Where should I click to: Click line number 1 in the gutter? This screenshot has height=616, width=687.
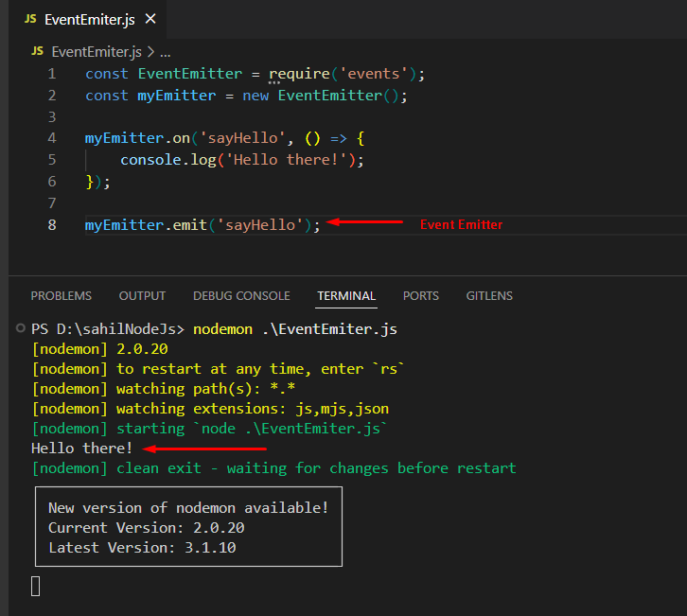pyautogui.click(x=51, y=74)
